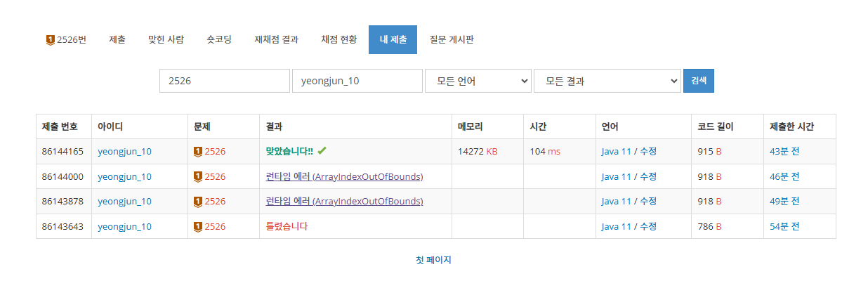Click the bronze badge in submission 86143878 row
Screen dimensions: 868x281
click(197, 202)
